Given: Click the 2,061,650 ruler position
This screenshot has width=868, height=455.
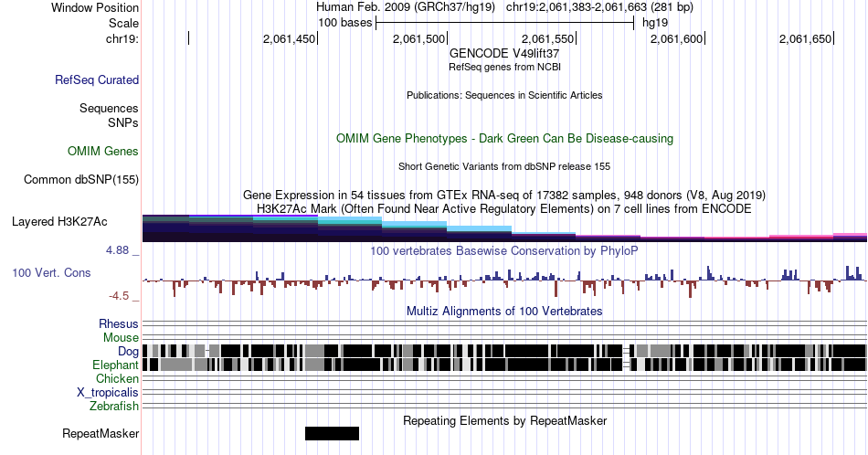Looking at the screenshot, I should click(806, 38).
